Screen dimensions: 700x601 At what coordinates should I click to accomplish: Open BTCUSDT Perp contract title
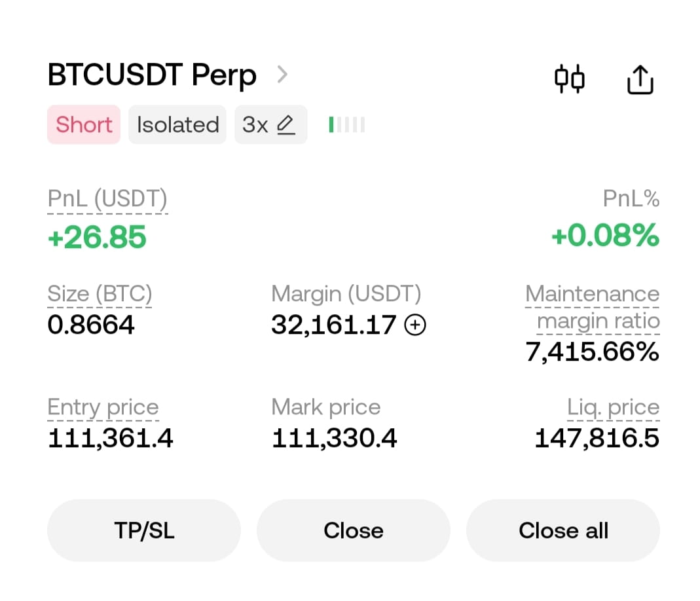click(152, 75)
